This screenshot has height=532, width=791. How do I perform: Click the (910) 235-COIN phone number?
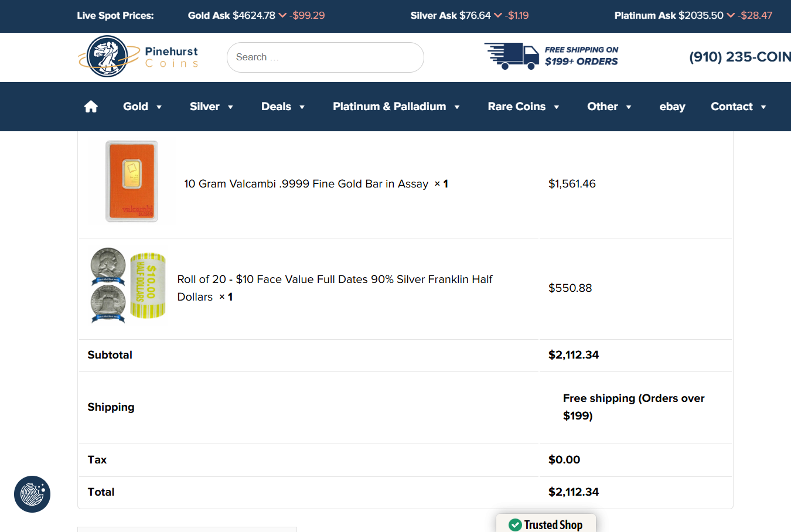[739, 57]
